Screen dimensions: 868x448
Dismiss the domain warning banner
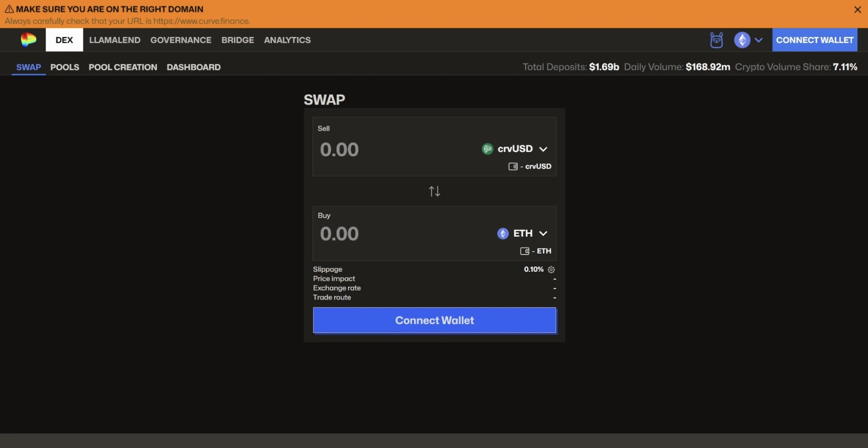coord(858,10)
